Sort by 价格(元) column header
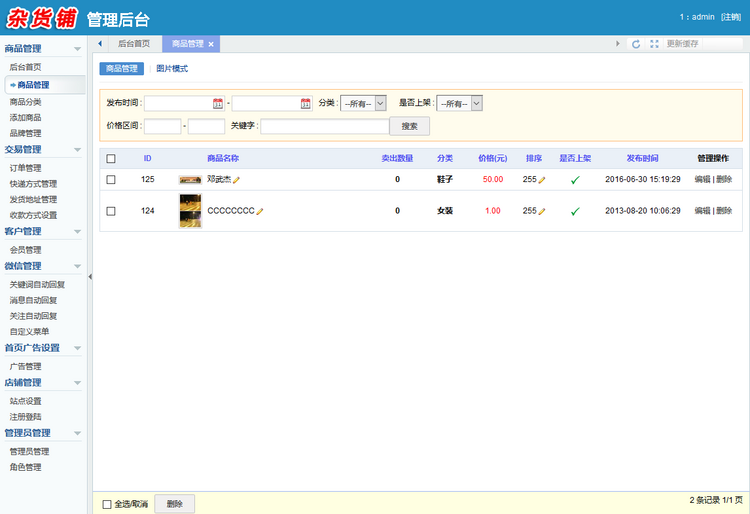 (x=493, y=158)
